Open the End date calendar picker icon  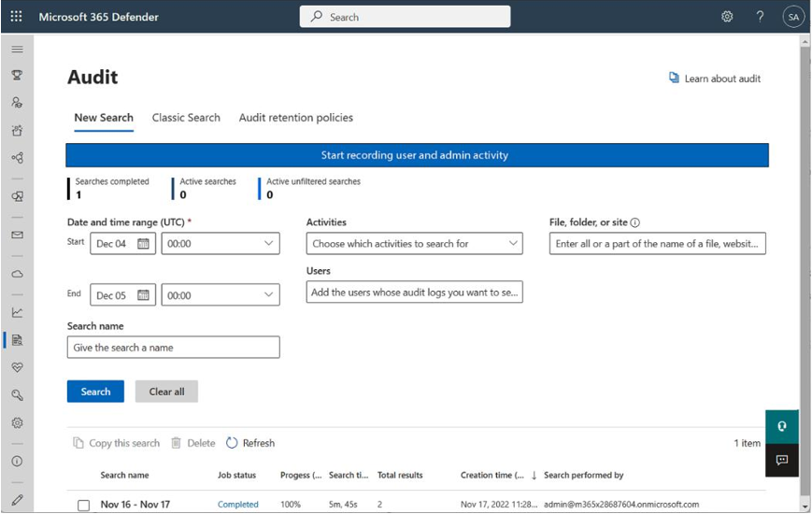click(x=143, y=294)
